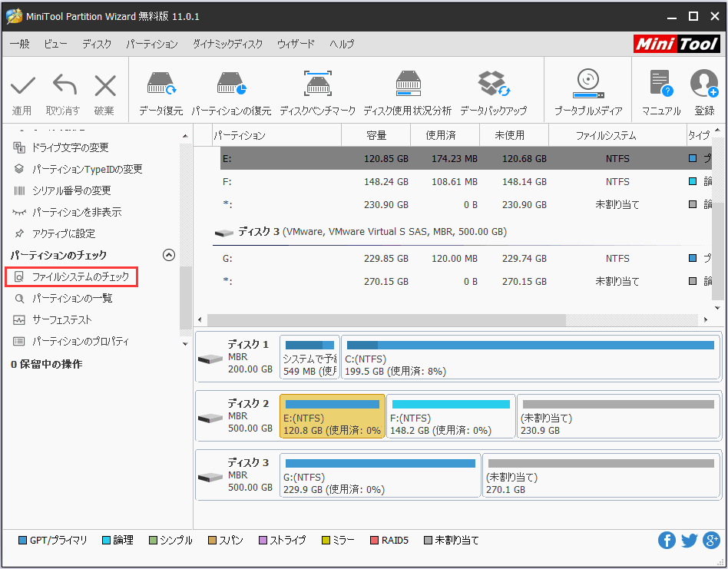Open パーティションの一覧 explorer
This screenshot has width=728, height=569.
(63, 299)
